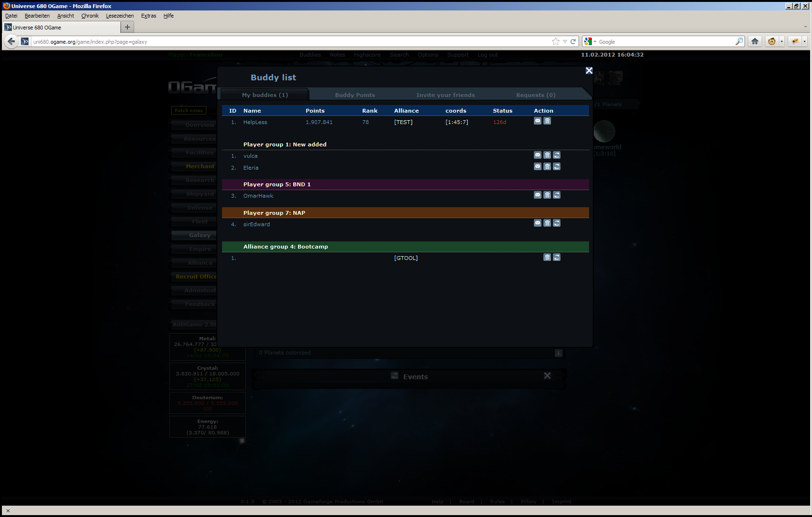Screen dimensions: 812x517
Task: Click the URL address field
Action: coord(290,42)
